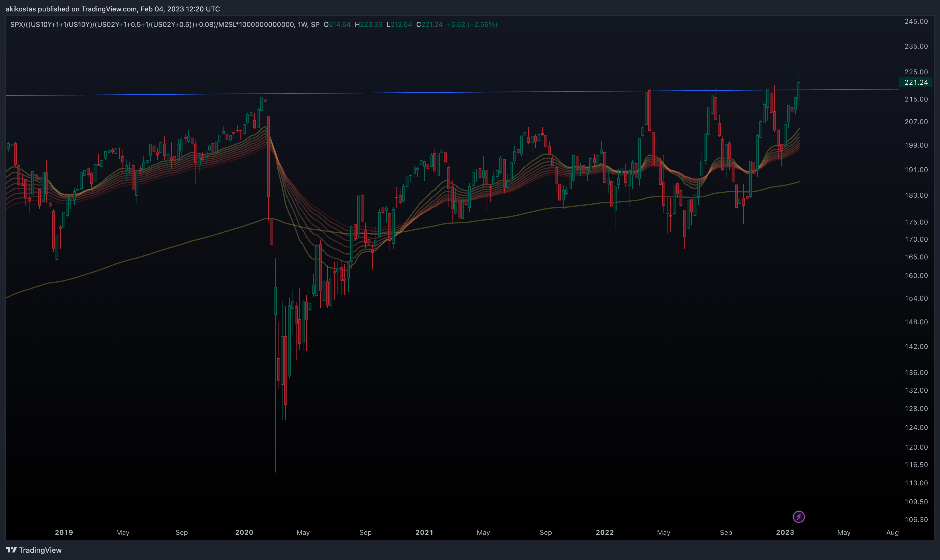940x560 pixels.
Task: Click the published by akikostas header text
Action: pos(112,9)
